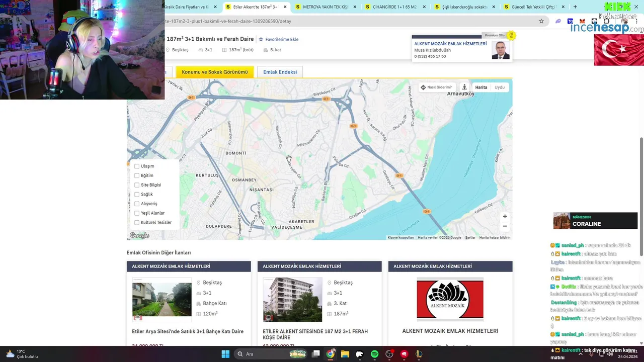This screenshot has height=362, width=644.
Task: Open Street View pegman on the map
Action: coord(464,87)
